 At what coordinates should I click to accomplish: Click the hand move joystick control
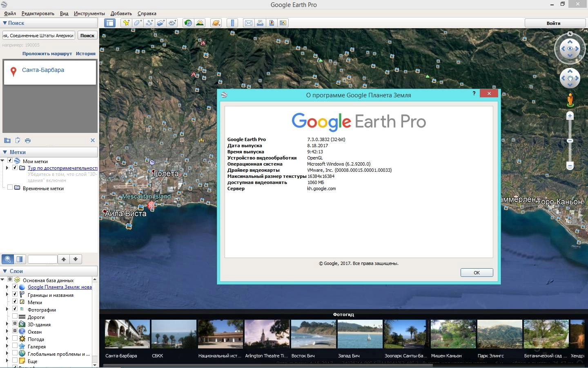tap(570, 78)
